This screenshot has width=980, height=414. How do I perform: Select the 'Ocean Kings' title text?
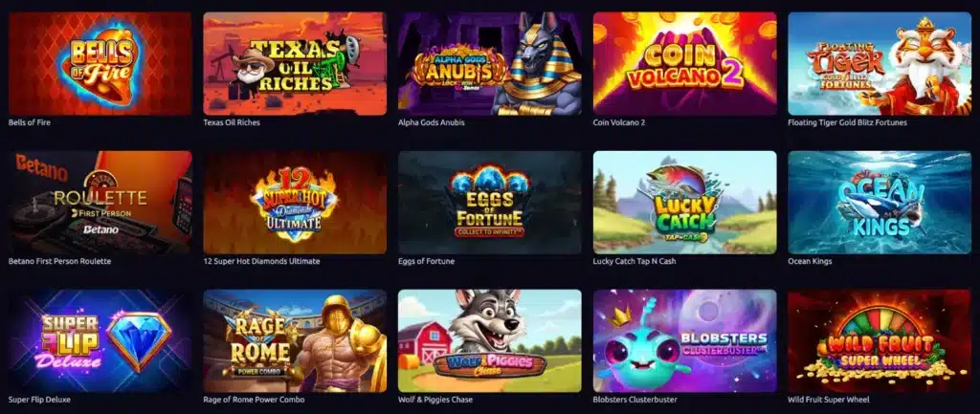pos(810,262)
